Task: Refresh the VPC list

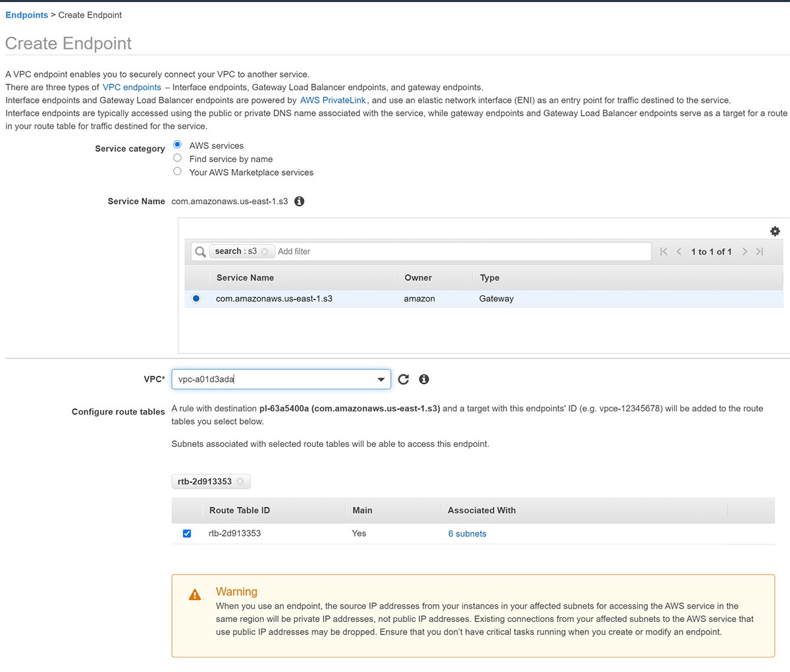Action: tap(404, 379)
